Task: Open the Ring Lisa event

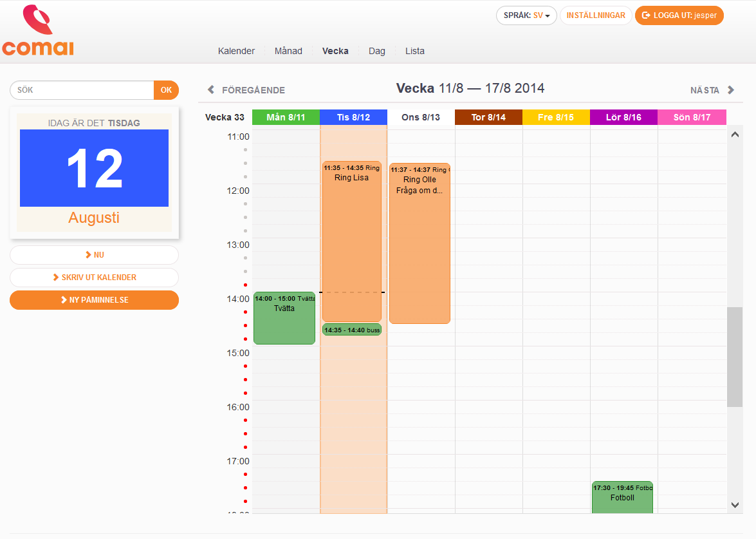Action: (x=351, y=241)
